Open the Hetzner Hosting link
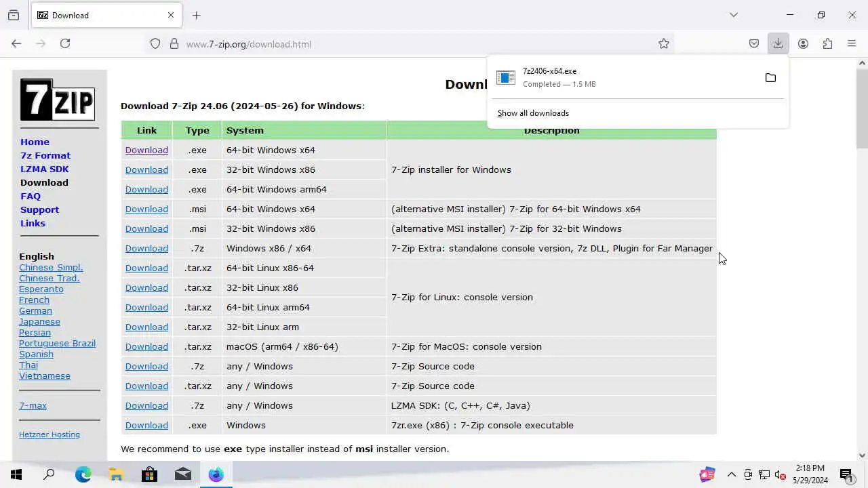The width and height of the screenshot is (868, 488). (x=50, y=434)
